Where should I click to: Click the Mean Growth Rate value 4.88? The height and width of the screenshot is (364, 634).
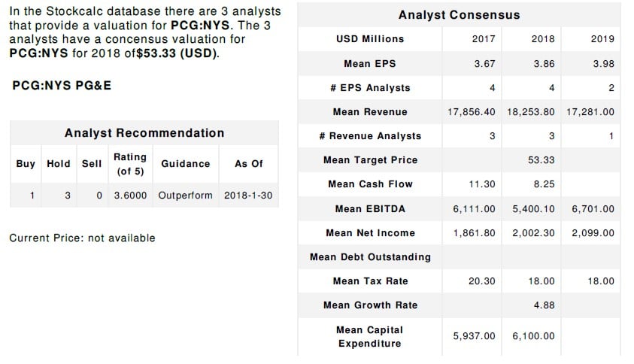(543, 305)
